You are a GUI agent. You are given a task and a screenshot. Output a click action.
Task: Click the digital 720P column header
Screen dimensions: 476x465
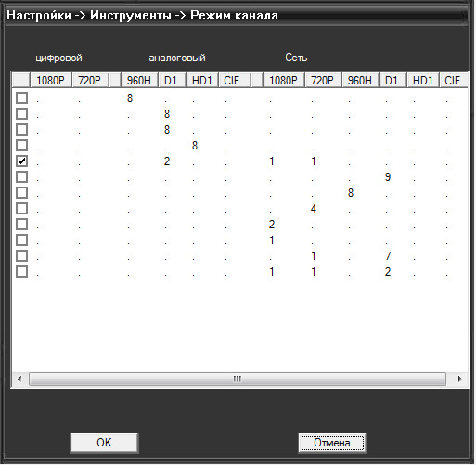click(90, 81)
